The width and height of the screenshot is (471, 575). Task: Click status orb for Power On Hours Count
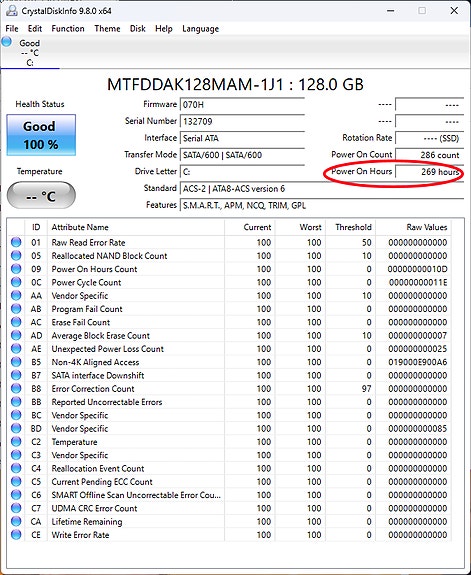(x=16, y=269)
